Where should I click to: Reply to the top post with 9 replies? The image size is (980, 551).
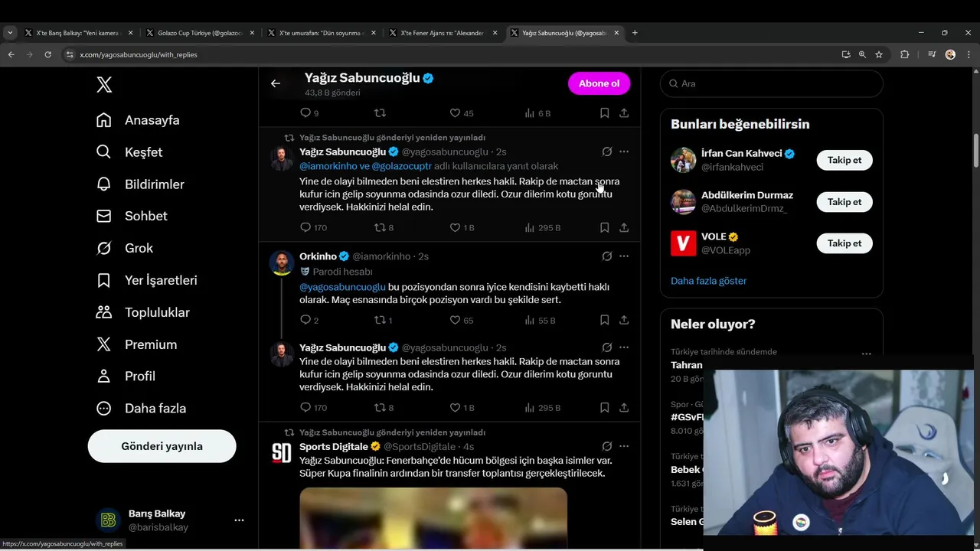coord(309,112)
